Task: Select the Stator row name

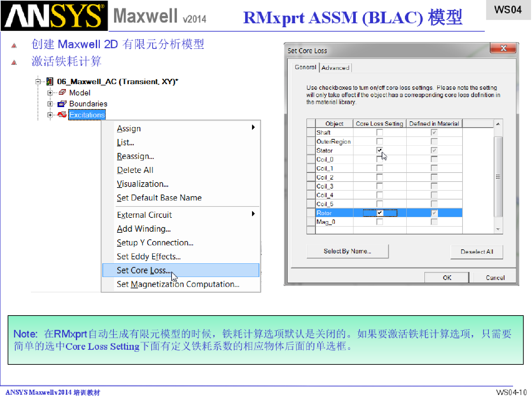Action: [325, 151]
